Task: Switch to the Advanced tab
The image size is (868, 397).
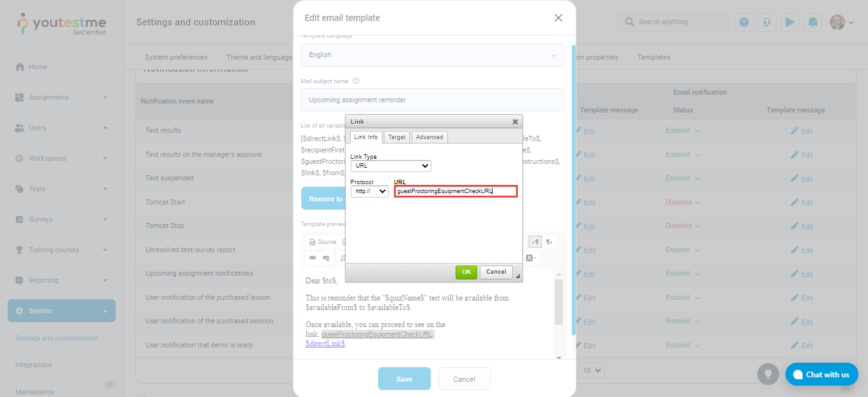Action: coord(430,137)
